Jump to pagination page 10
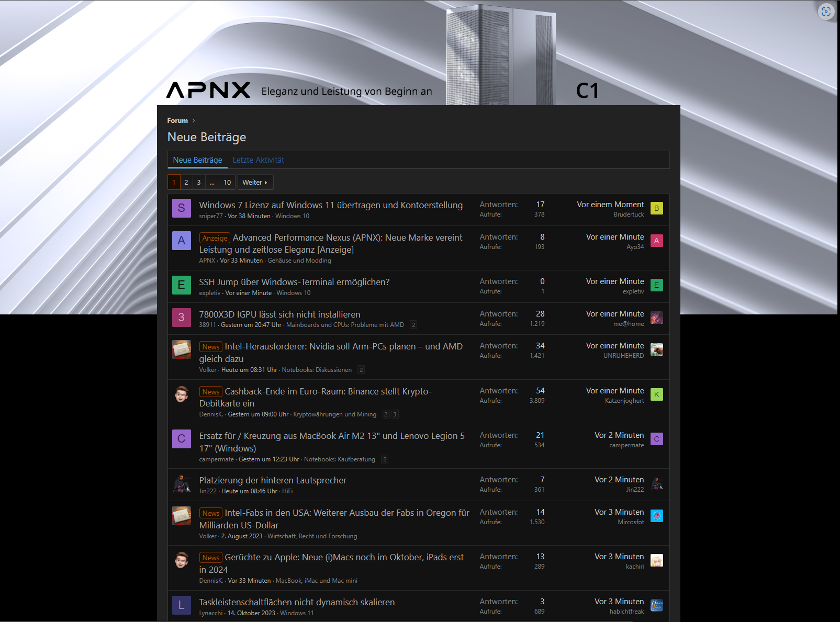 (x=227, y=182)
